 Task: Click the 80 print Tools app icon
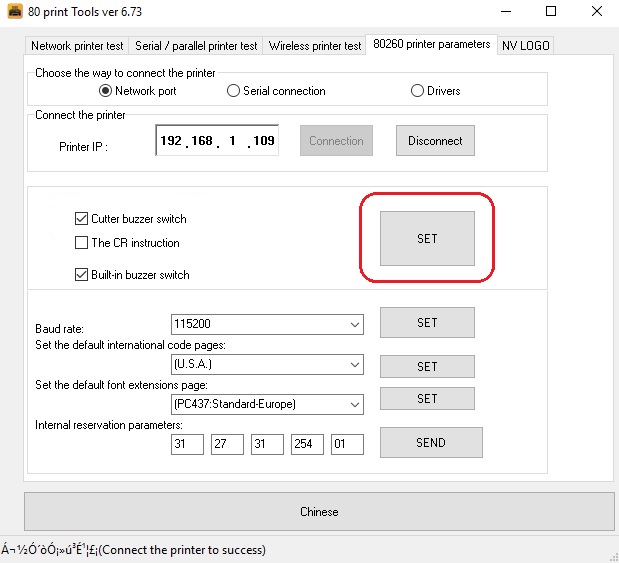pyautogui.click(x=14, y=12)
